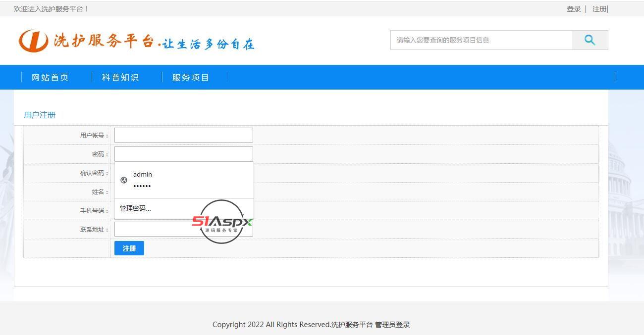Click the globe icon beside admin credential
The width and height of the screenshot is (644, 335).
pos(124,180)
